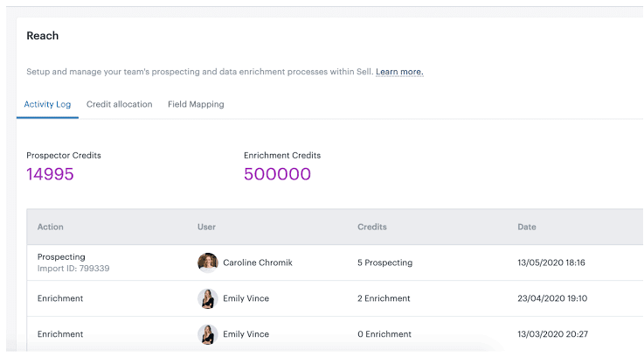The width and height of the screenshot is (644, 364).
Task: Sort by the Action column header
Action: 51,227
